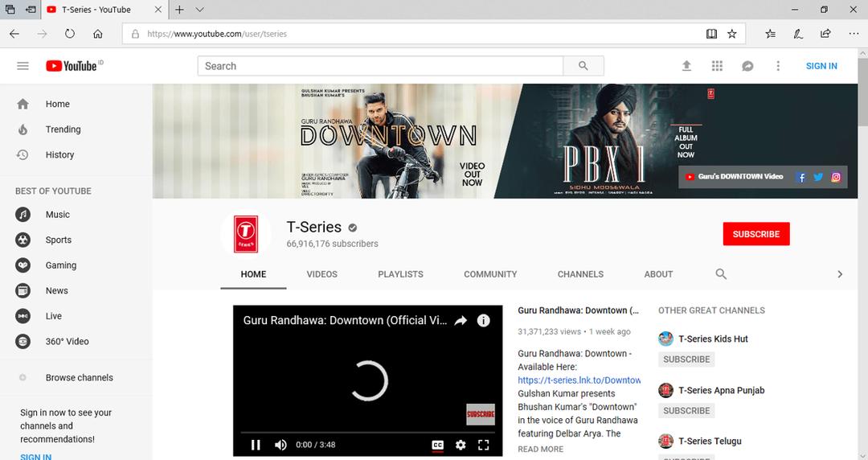Subscribe to T-Series Kids Hut
Screen dimensions: 868x460
click(x=686, y=359)
